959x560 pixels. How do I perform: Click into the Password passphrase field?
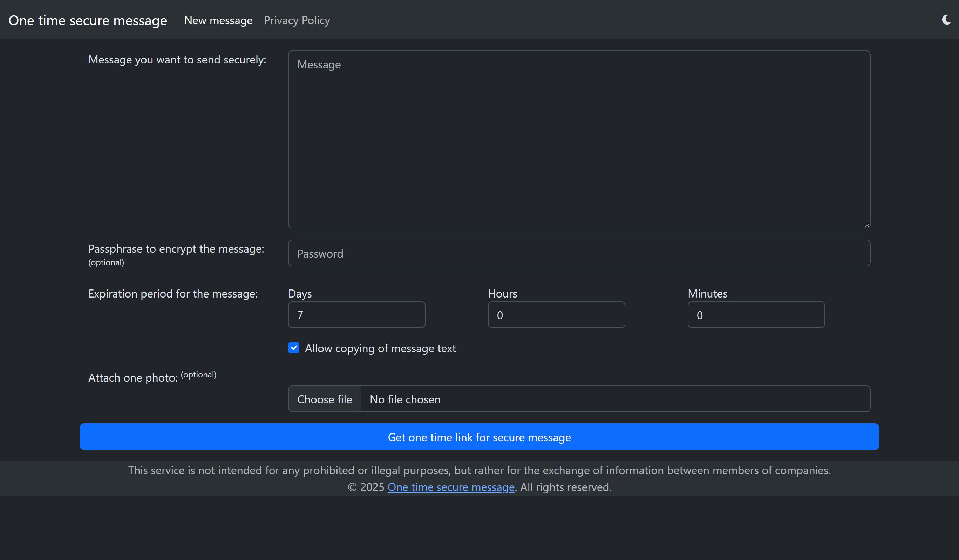pos(579,253)
